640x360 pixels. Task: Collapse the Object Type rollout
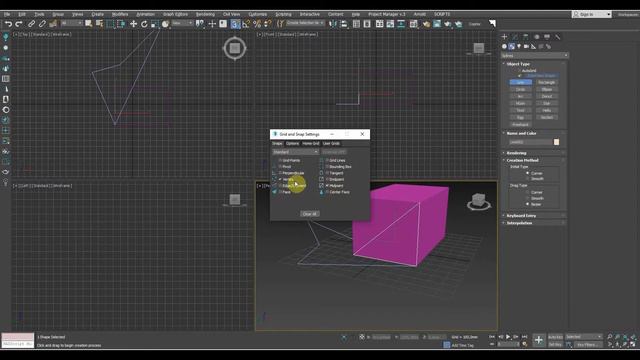point(518,64)
